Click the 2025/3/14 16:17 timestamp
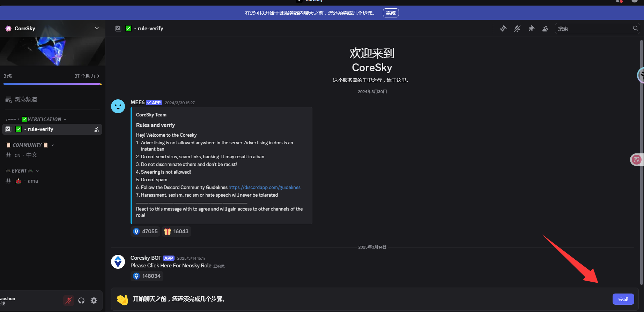The image size is (644, 312). [x=191, y=258]
